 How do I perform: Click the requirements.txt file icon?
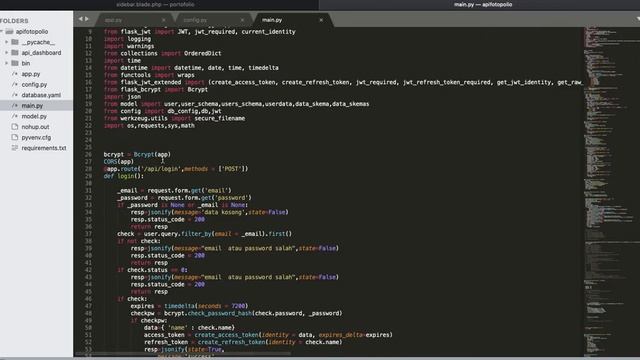click(x=15, y=148)
